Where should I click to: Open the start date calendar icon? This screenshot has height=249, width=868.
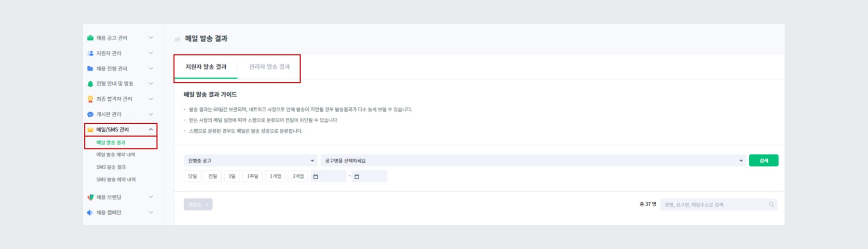(x=316, y=176)
